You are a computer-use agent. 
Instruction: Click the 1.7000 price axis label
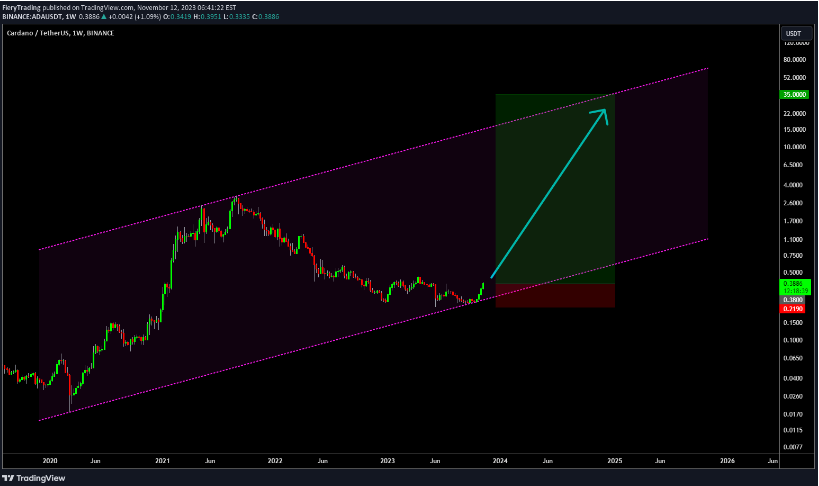[793, 221]
